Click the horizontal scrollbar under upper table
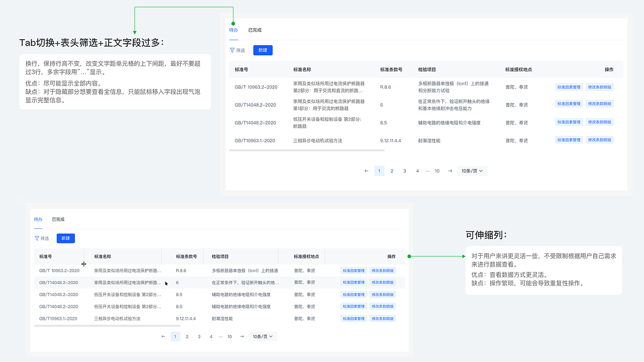The height and width of the screenshot is (362, 644). coord(307,150)
